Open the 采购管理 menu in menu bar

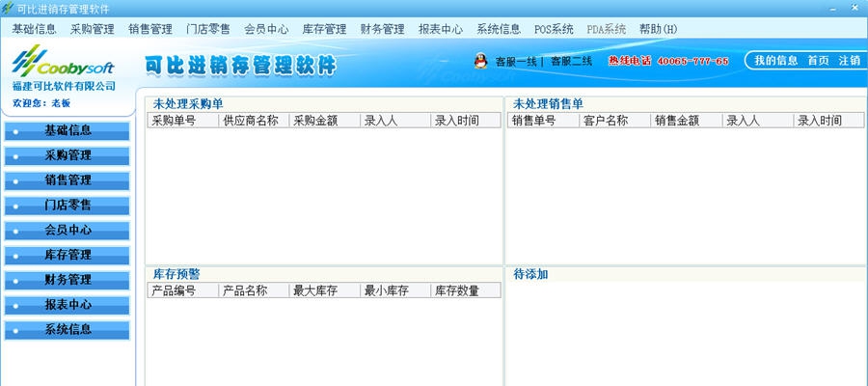click(92, 29)
